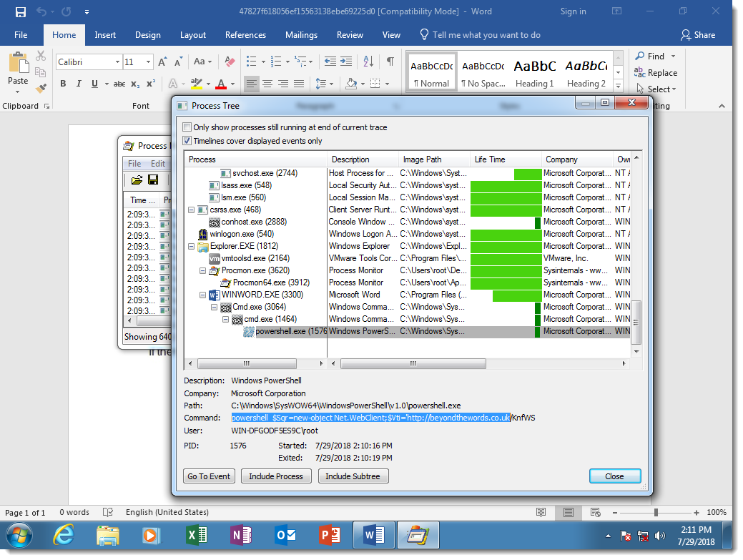Open Internet Explorer from taskbar
Viewport: 743px width, 560px height.
point(64,536)
